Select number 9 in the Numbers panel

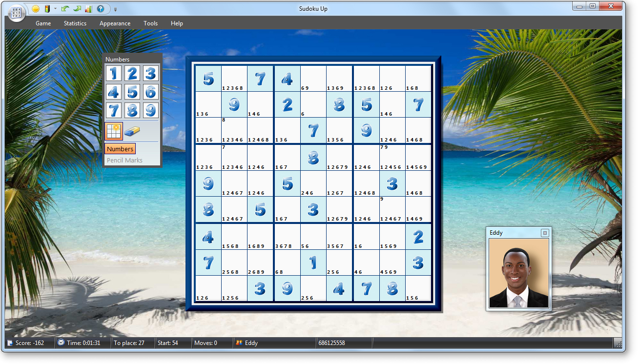coord(150,110)
